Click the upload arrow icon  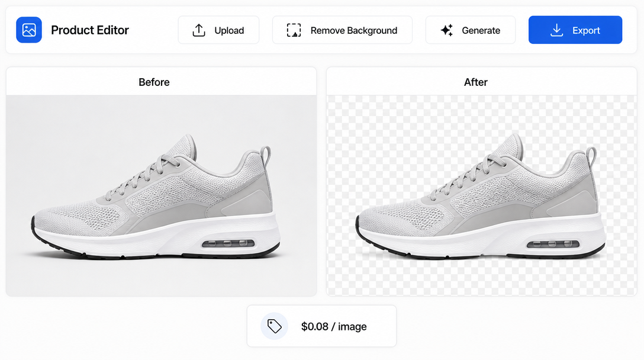[x=199, y=30]
